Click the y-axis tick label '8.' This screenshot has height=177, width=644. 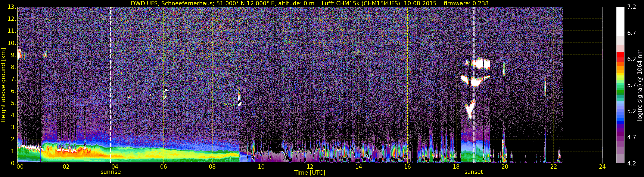click(x=13, y=67)
